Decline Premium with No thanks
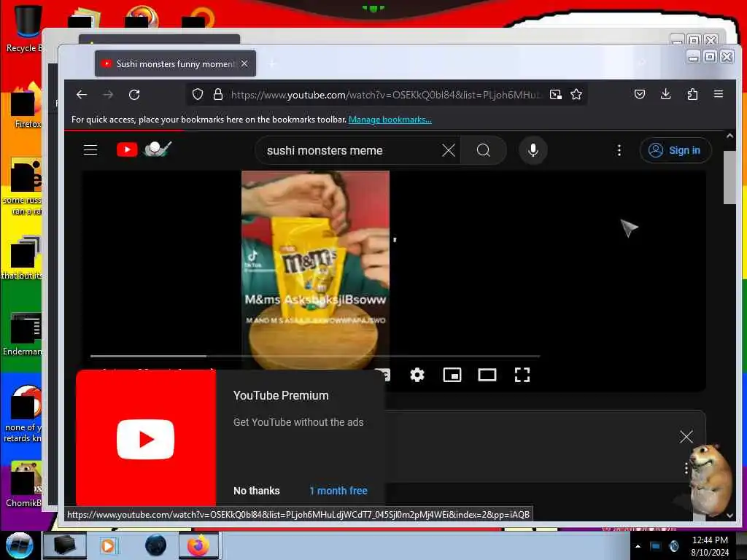 pyautogui.click(x=256, y=491)
